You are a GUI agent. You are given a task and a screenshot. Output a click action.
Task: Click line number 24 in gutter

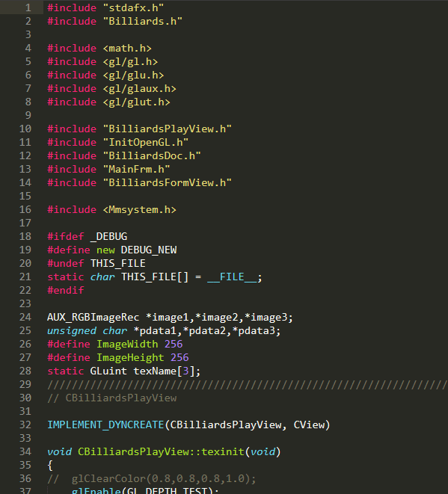[25, 318]
